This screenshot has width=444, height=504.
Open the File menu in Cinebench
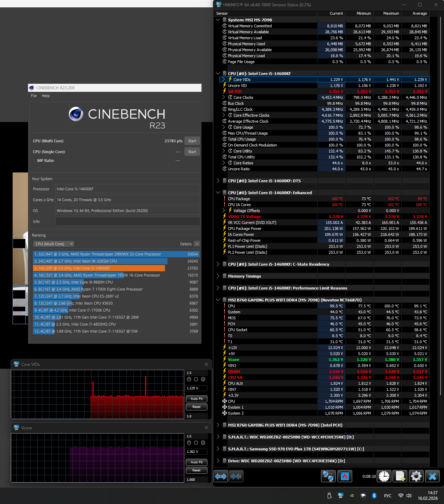[34, 96]
